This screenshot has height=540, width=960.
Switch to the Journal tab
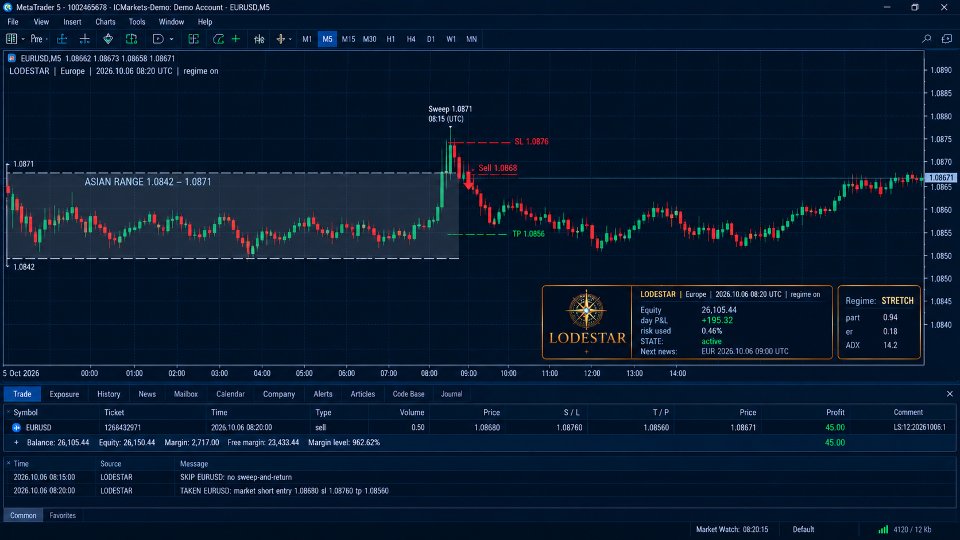pyautogui.click(x=451, y=394)
